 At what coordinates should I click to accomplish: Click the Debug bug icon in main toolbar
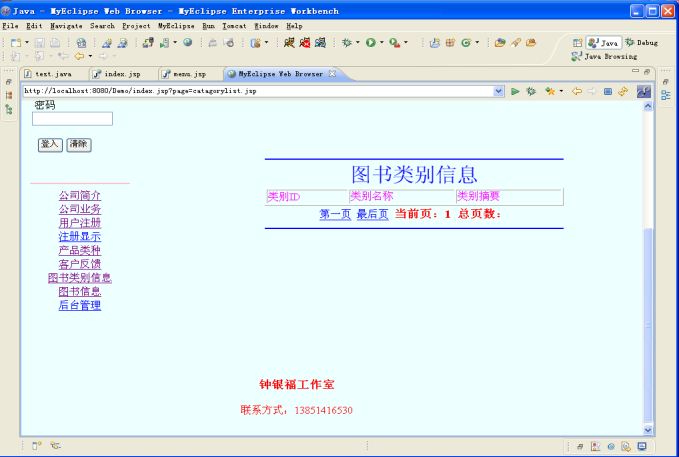pos(346,42)
